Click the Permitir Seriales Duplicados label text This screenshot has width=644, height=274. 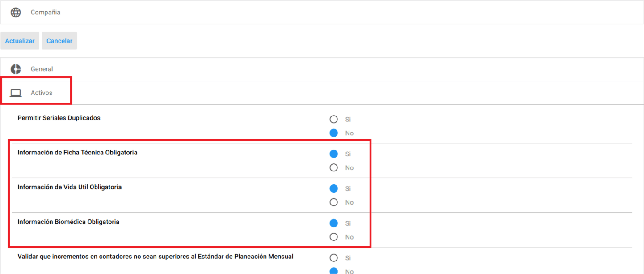click(59, 118)
